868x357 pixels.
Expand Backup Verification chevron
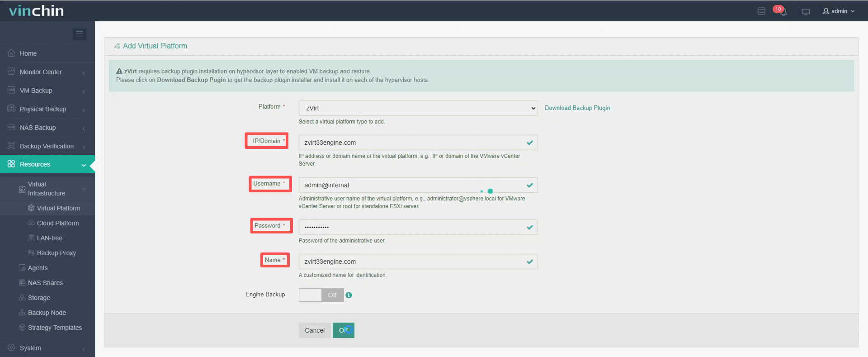(84, 147)
